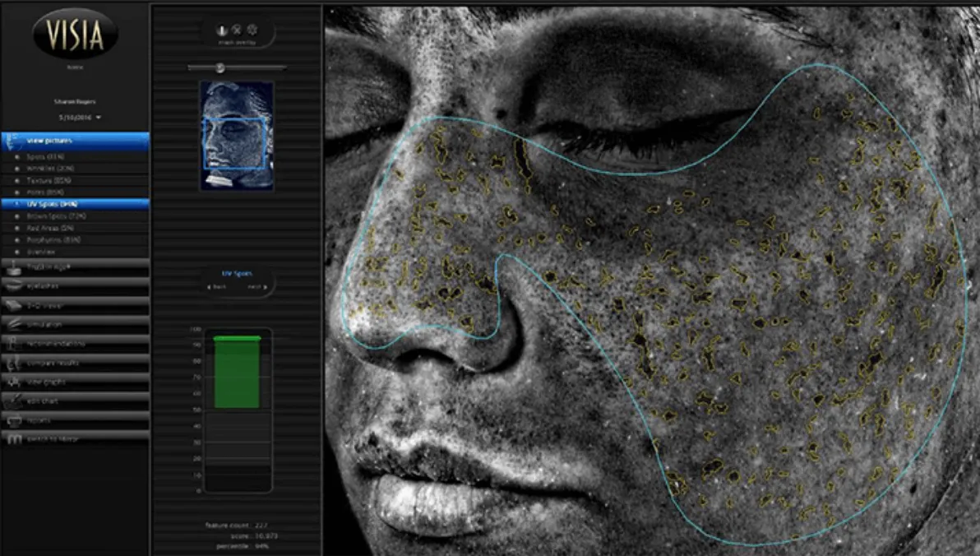
Task: Click the next button under UV Spots
Action: pyautogui.click(x=256, y=287)
